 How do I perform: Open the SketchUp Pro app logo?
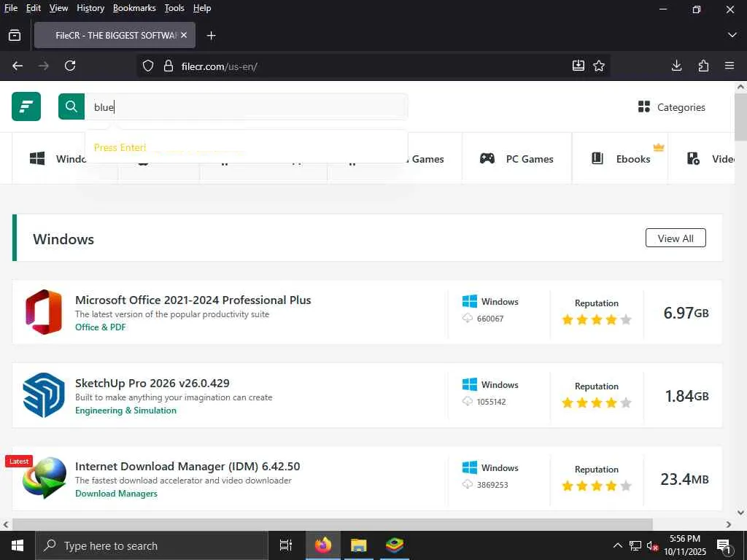44,395
